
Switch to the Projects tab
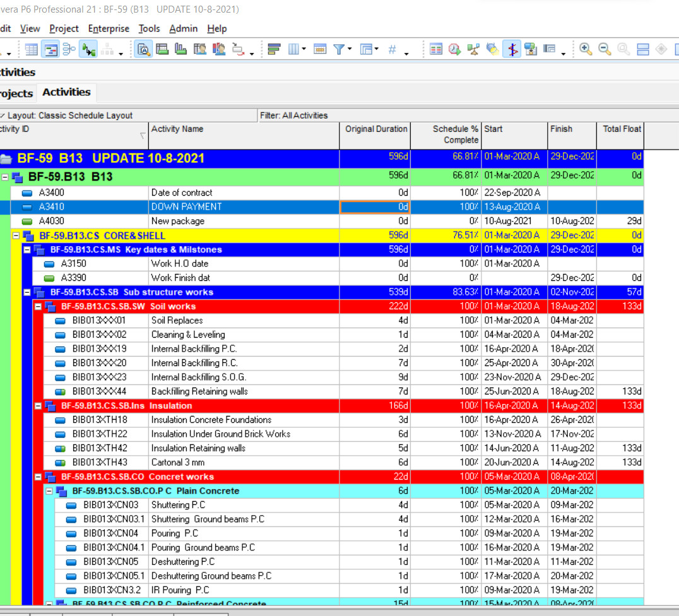click(x=16, y=93)
